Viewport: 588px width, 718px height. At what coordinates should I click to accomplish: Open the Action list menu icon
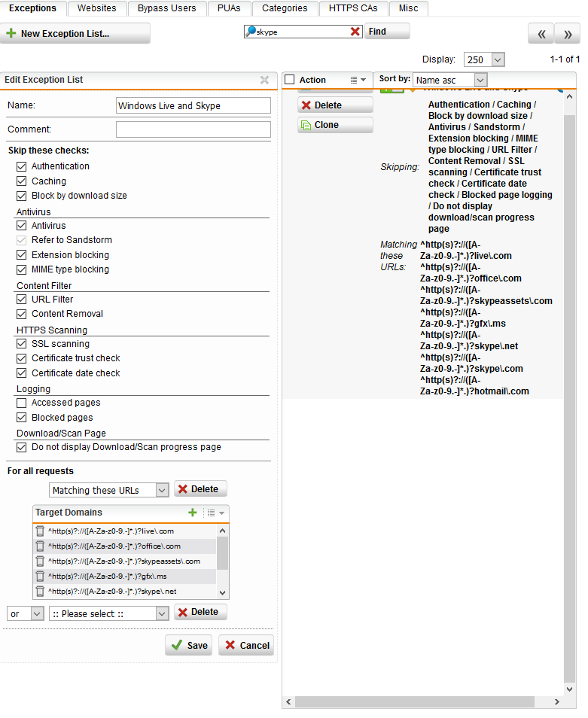(x=358, y=80)
